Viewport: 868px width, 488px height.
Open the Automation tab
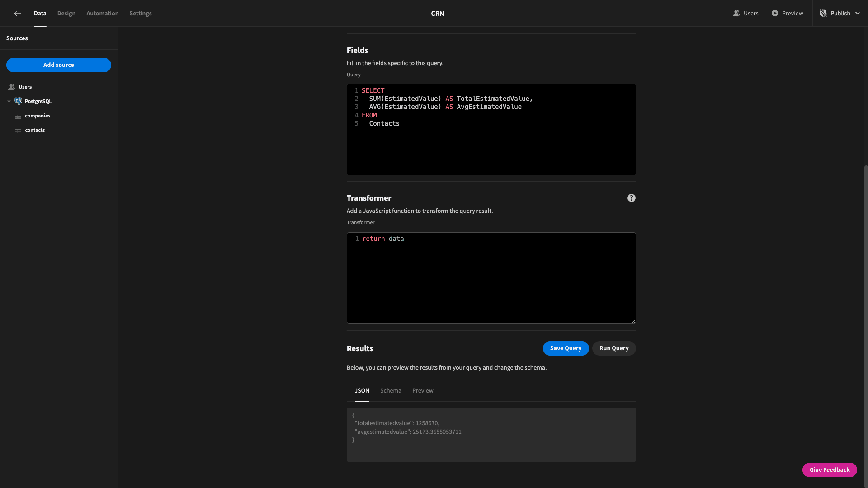[103, 14]
